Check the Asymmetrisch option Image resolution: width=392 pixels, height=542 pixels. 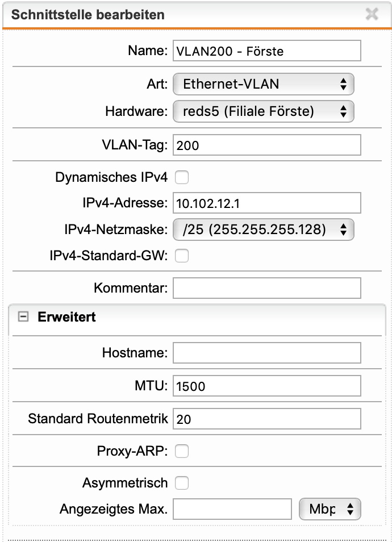coord(182,483)
